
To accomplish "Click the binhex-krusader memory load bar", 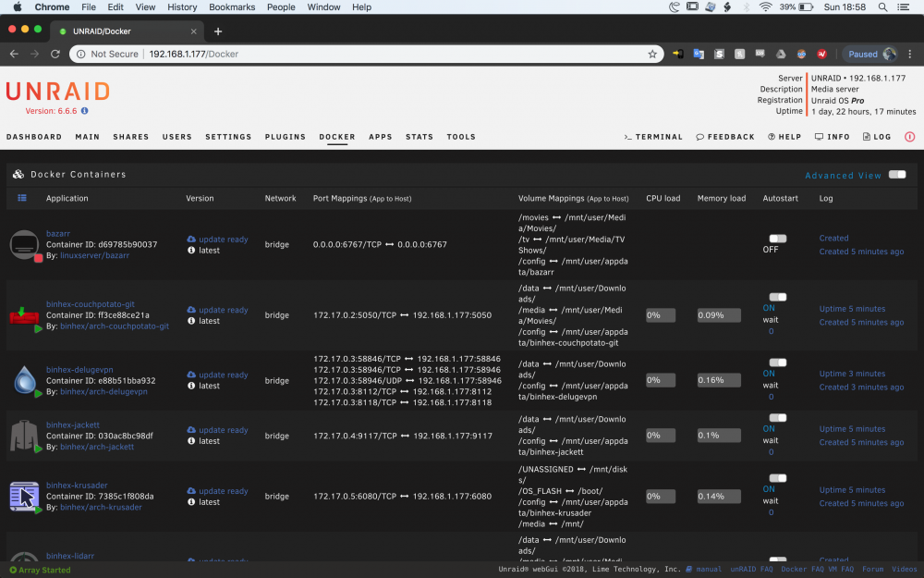I will (719, 497).
